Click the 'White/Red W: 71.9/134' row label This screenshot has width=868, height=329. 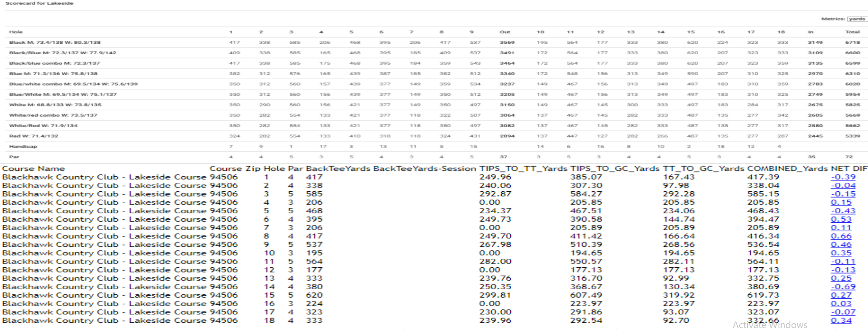pos(43,126)
